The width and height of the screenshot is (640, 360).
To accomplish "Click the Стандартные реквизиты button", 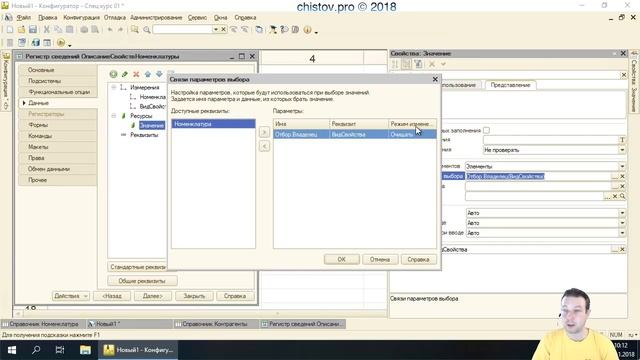I will [138, 267].
